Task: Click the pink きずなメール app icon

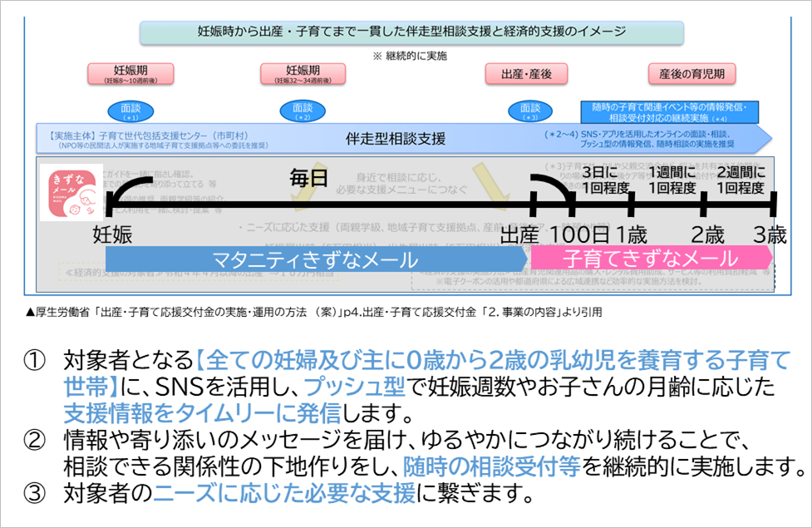Action: pyautogui.click(x=69, y=191)
